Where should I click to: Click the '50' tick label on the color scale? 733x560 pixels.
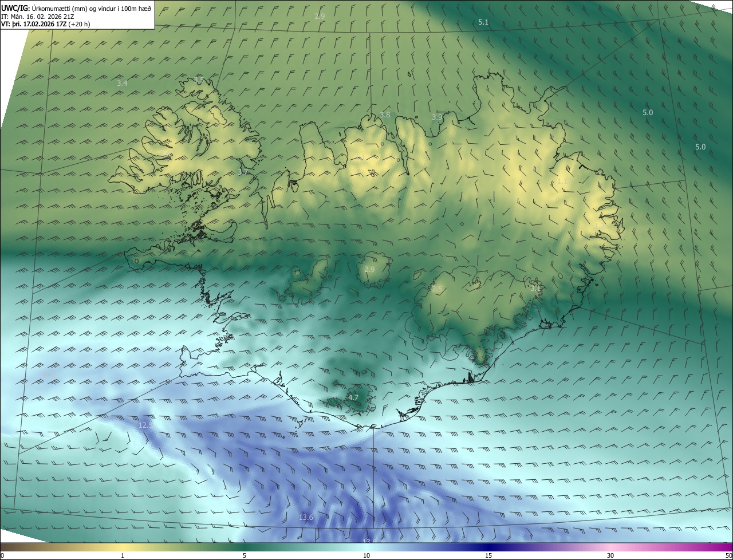point(728,555)
